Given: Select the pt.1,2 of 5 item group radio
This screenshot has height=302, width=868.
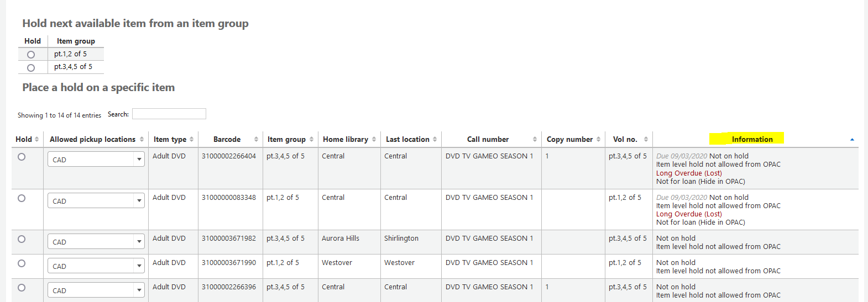Looking at the screenshot, I should click(31, 55).
